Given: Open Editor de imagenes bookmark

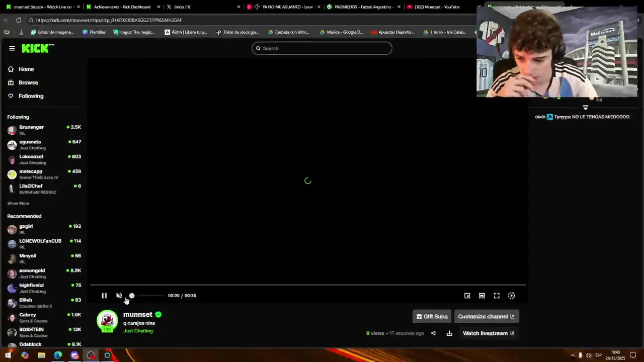Looking at the screenshot, I should click(x=52, y=32).
